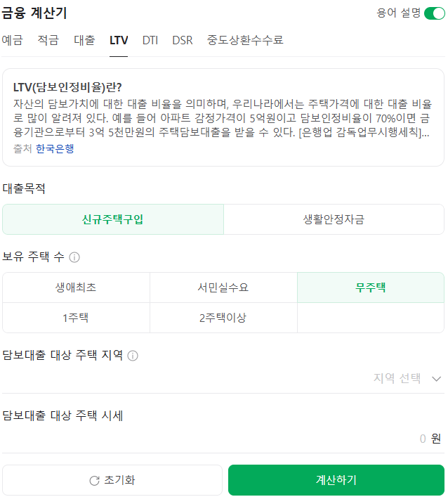Reset the form with 초기화 button
This screenshot has height=504, width=448.
tap(112, 480)
